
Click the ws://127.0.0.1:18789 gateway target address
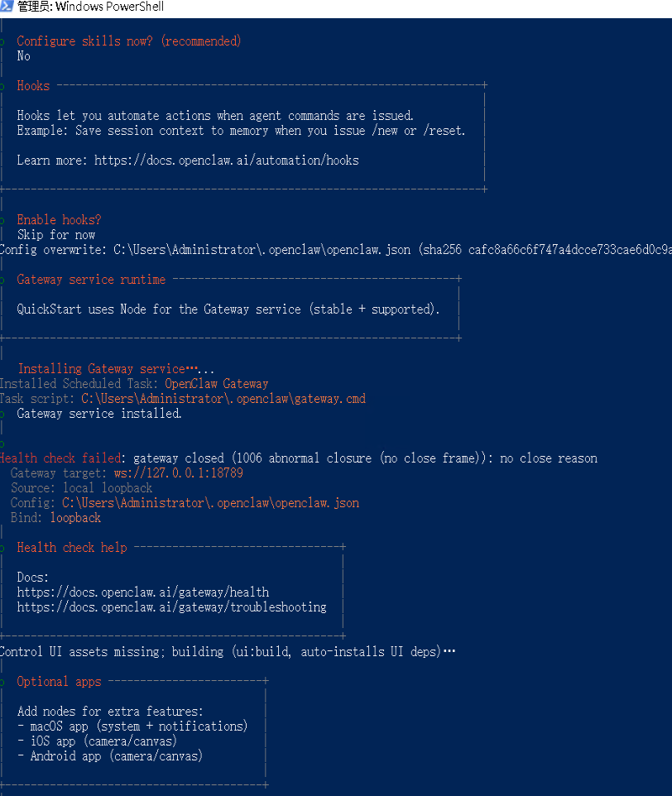(x=173, y=473)
